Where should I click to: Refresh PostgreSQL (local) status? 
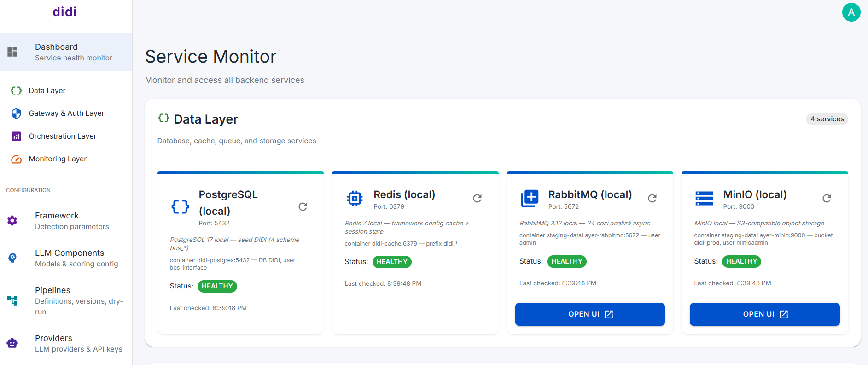(303, 206)
